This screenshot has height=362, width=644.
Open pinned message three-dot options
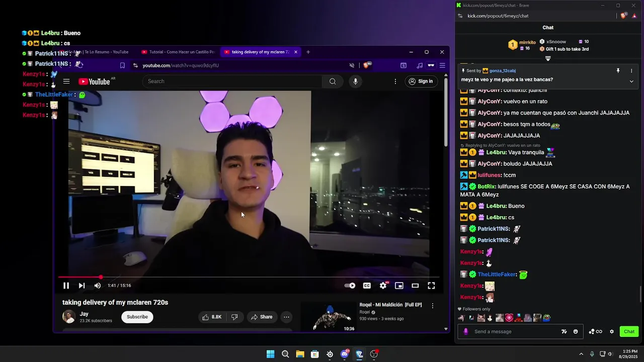[x=631, y=71]
